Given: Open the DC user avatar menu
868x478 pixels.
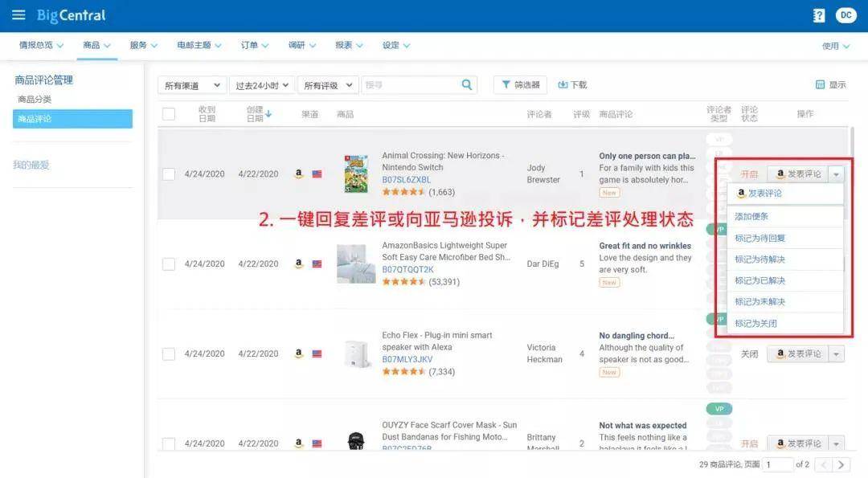Looking at the screenshot, I should pos(845,15).
